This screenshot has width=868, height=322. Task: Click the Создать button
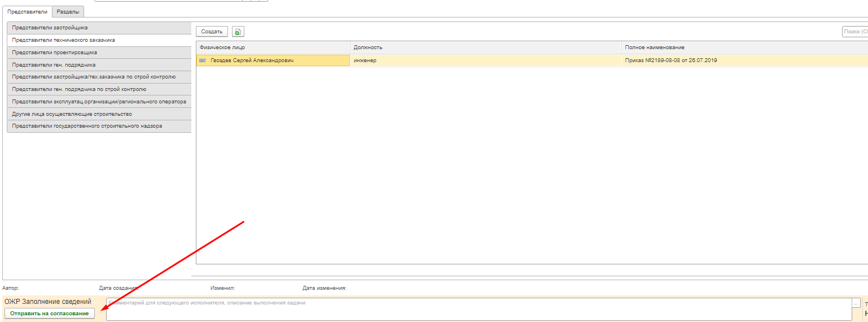(212, 32)
